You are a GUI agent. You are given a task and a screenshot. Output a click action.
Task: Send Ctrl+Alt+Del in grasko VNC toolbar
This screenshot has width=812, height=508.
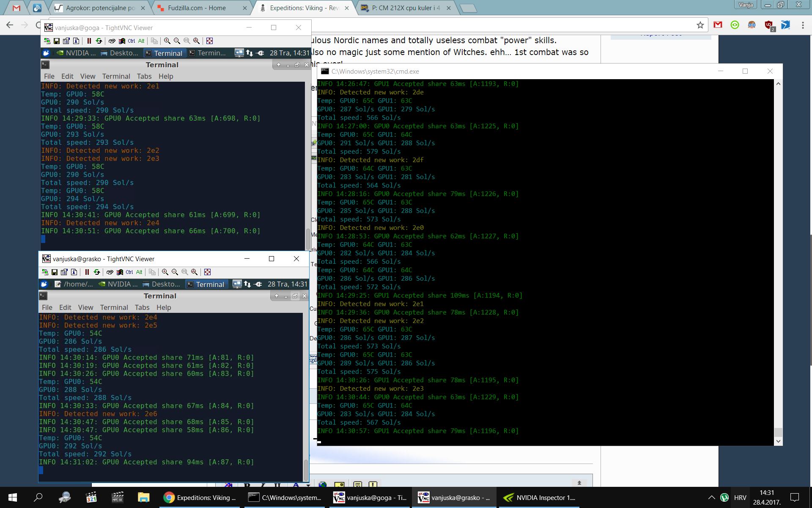[x=110, y=272]
